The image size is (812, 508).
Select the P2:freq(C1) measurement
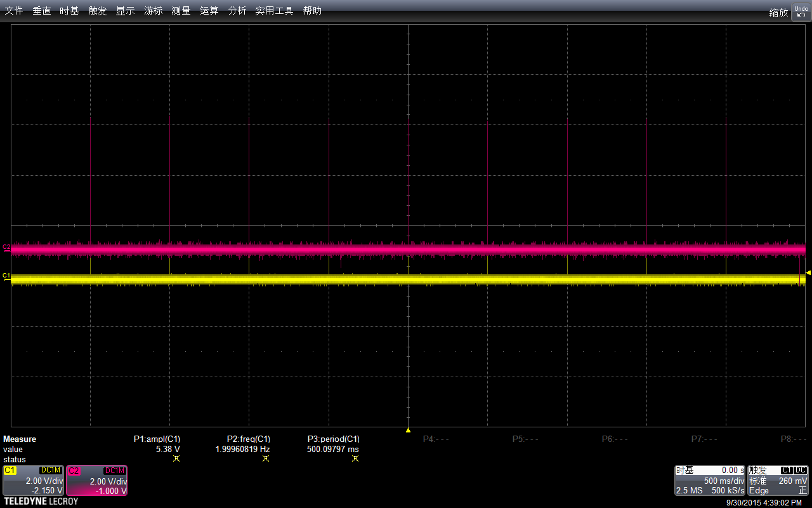[249, 439]
